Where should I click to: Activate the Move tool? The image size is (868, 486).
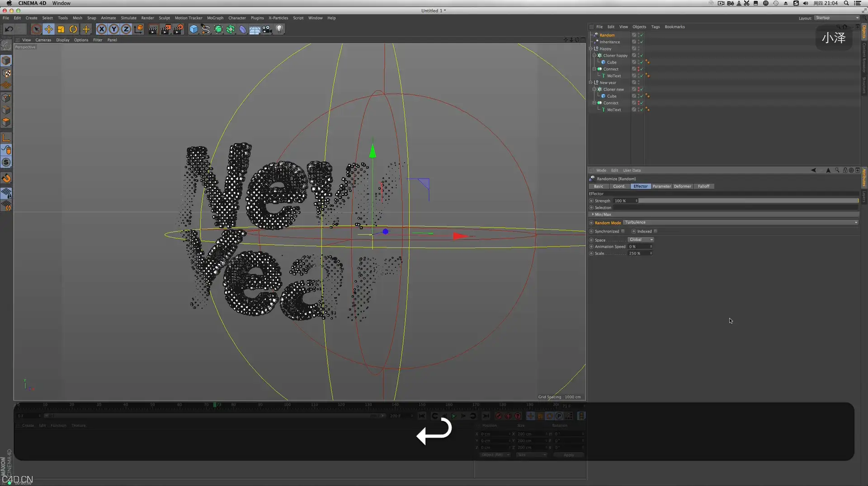(48, 29)
